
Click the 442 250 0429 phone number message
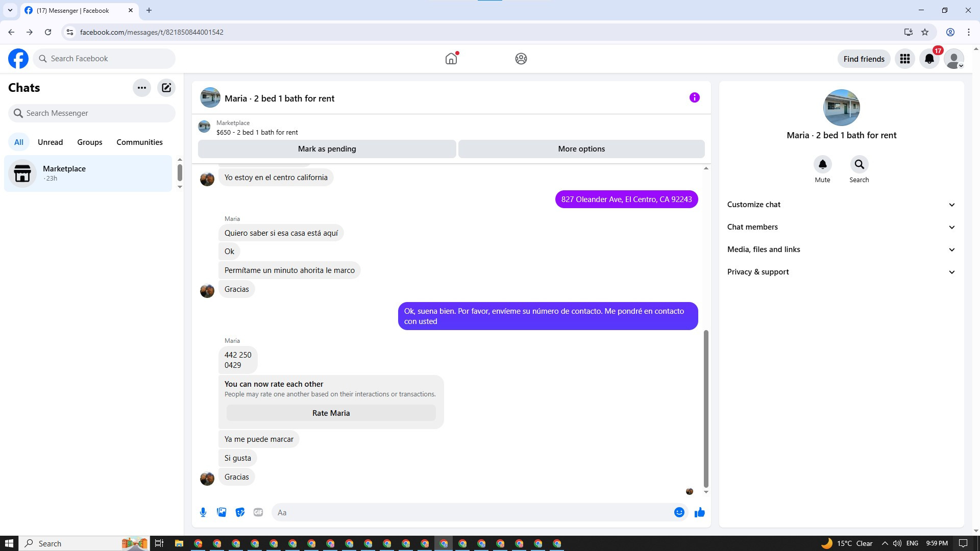[x=238, y=360]
